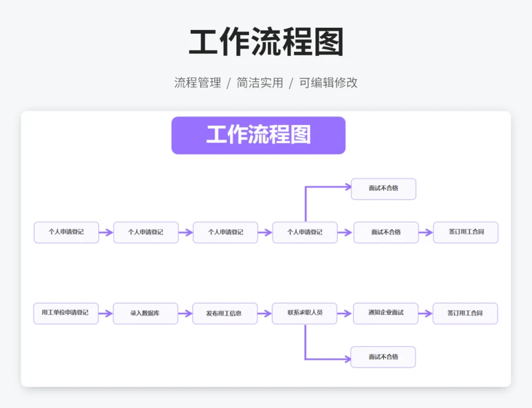Click arrow from 通知企业面试 to 签订用工合同
The width and height of the screenshot is (532, 408).
426,313
